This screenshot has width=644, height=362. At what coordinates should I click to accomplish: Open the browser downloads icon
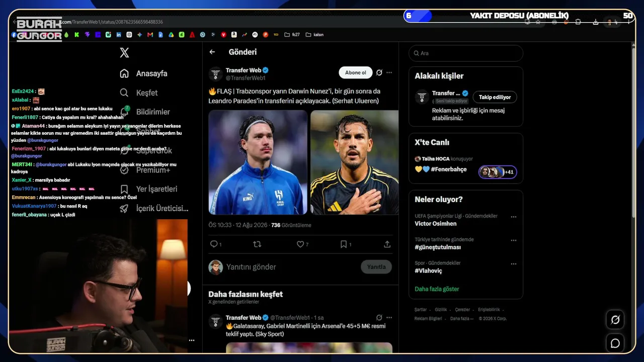(596, 22)
